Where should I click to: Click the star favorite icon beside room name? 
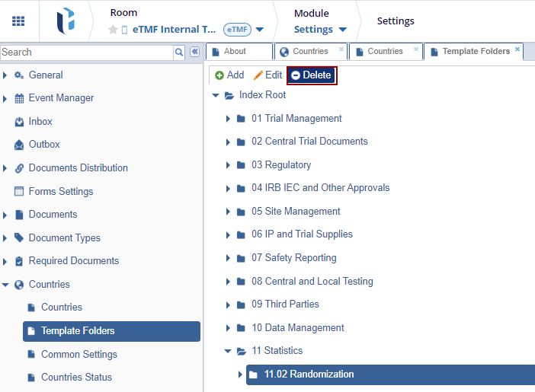(113, 30)
